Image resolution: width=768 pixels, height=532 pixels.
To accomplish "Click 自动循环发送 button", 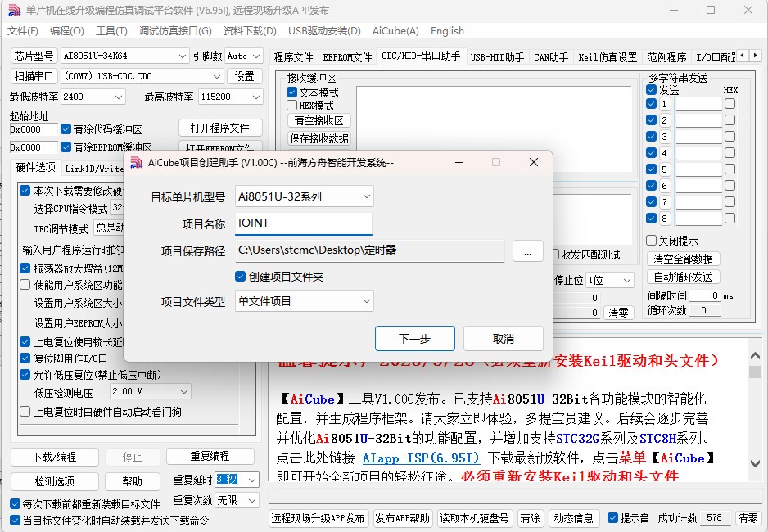I will 684,277.
